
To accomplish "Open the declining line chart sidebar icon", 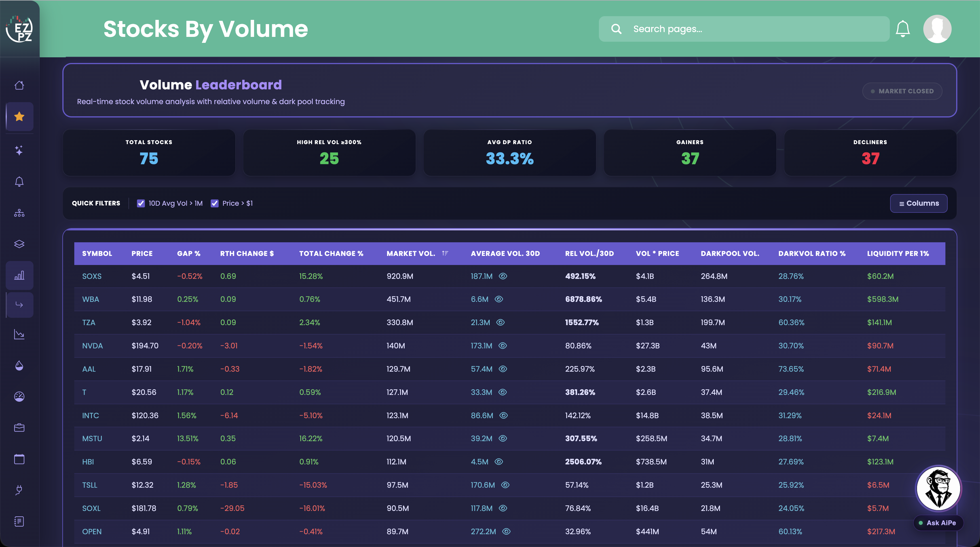I will click(19, 334).
